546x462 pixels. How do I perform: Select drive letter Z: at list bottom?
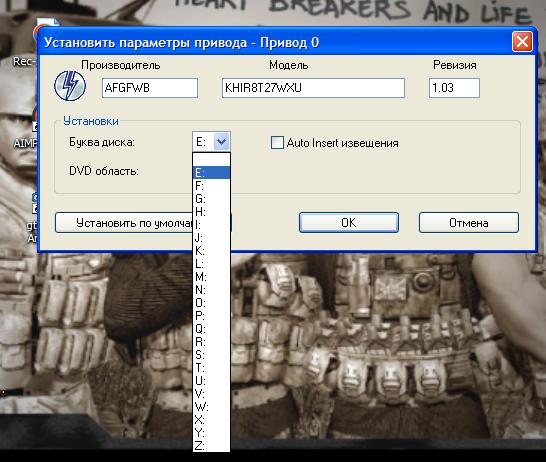tap(211, 445)
